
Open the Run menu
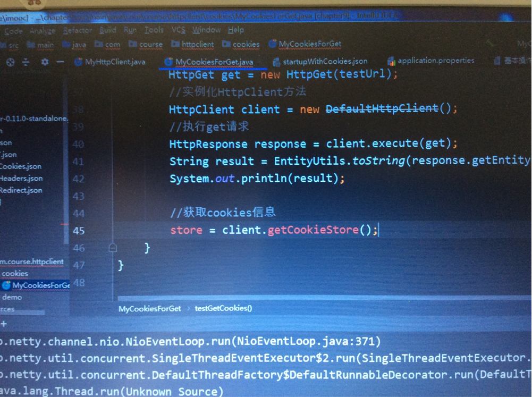point(130,30)
